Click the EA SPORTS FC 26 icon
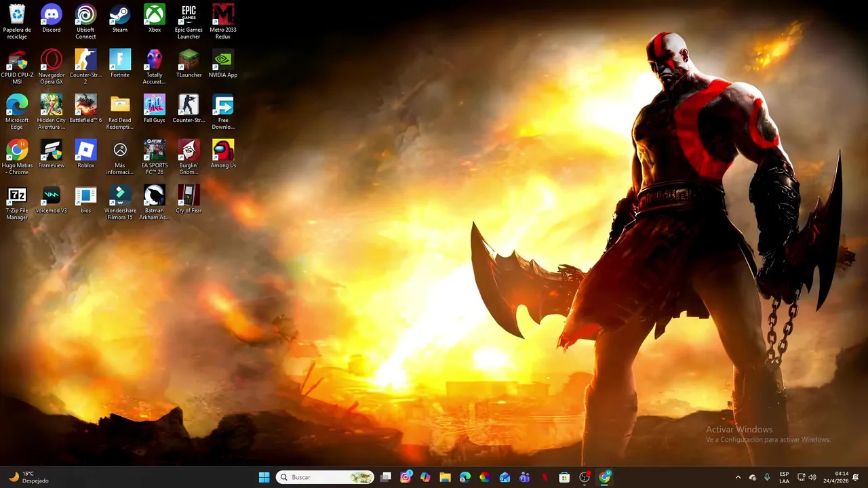 155,158
